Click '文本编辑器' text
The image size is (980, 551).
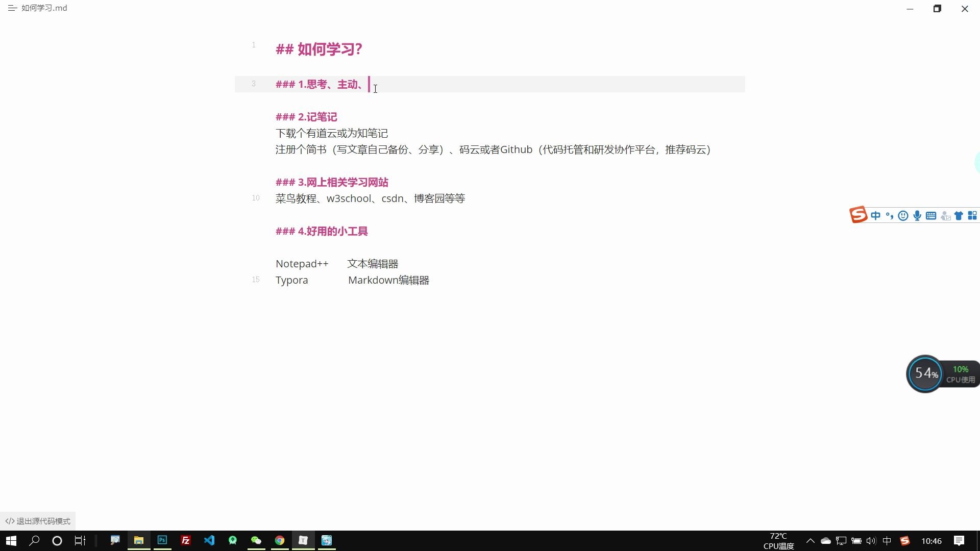373,264
